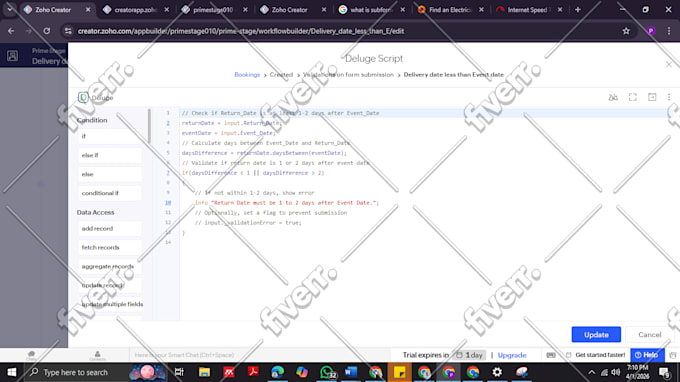This screenshot has width=680, height=382.
Task: Bookmark this page with the star icon
Action: click(626, 31)
